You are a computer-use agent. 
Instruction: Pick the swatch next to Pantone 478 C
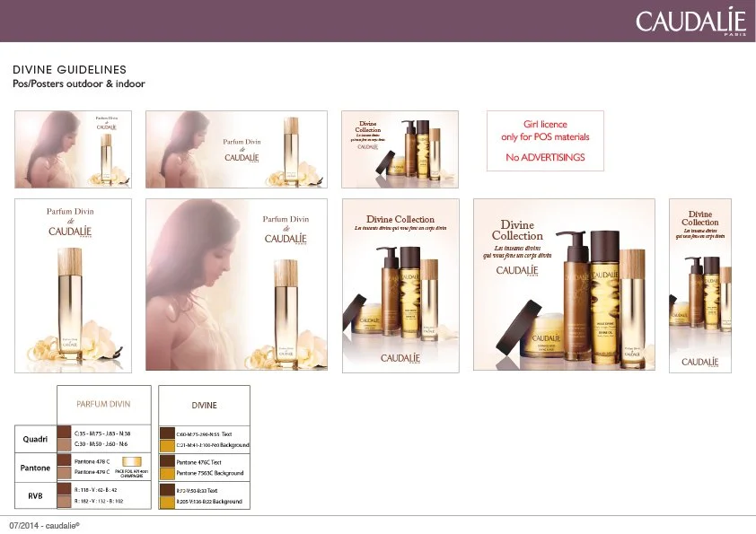64,460
